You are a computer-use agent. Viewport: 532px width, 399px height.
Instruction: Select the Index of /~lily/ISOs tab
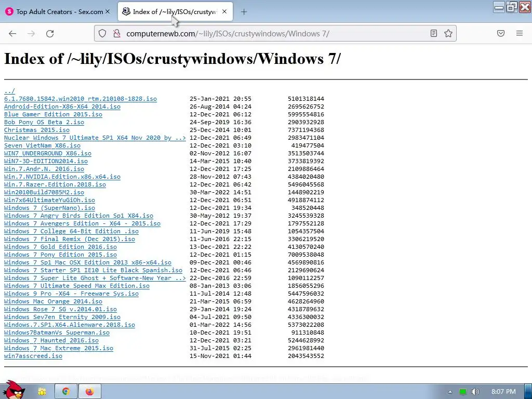pos(175,11)
